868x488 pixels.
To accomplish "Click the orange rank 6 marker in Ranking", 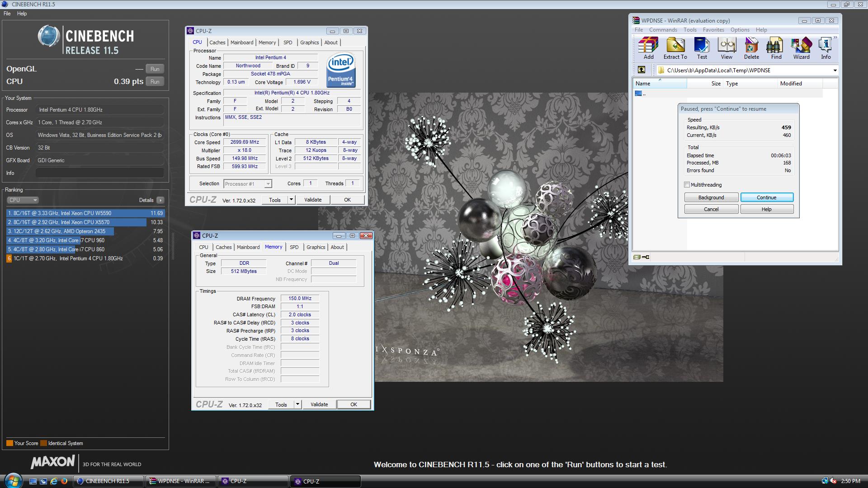I will tap(9, 258).
